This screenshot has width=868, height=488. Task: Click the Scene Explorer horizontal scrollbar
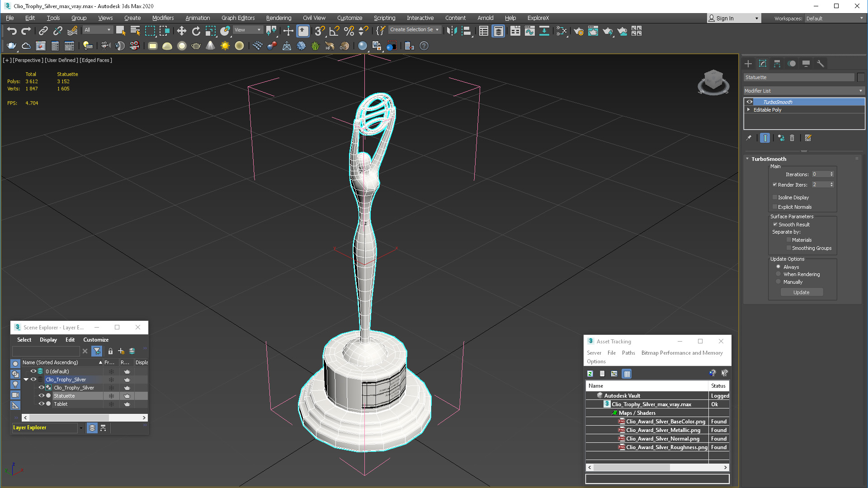85,418
